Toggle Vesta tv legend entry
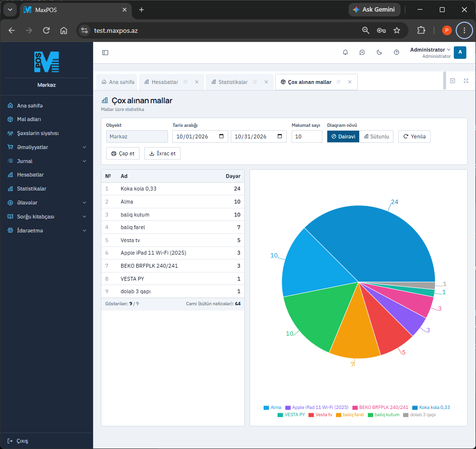This screenshot has width=476, height=449. click(x=320, y=415)
